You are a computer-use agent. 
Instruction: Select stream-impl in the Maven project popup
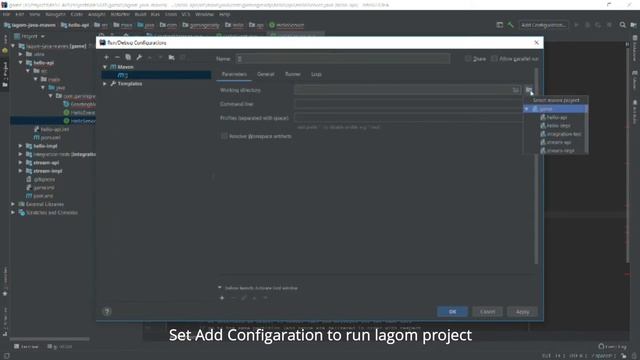click(560, 151)
